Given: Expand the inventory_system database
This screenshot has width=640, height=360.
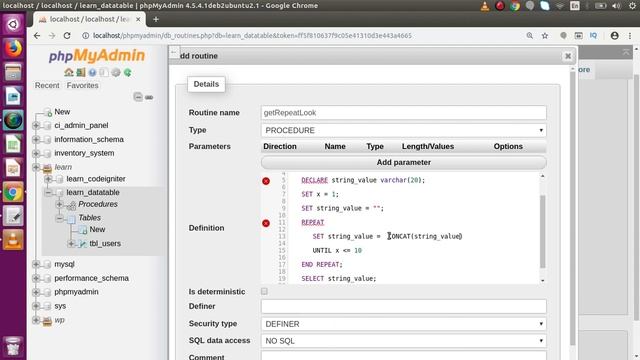Looking at the screenshot, I should coord(36,153).
